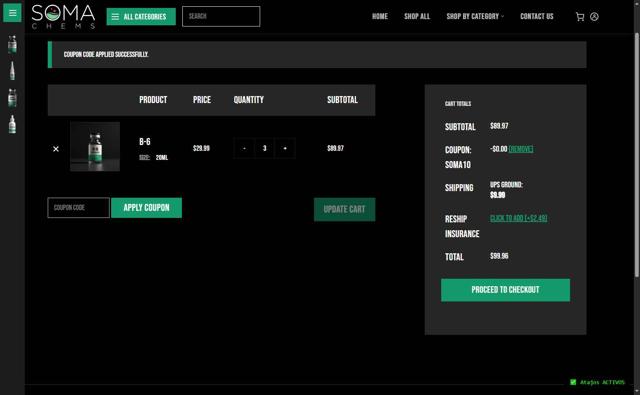Select the fourth product thumbnail in sidebar
Screen dimensions: 640x395
(x=12, y=124)
